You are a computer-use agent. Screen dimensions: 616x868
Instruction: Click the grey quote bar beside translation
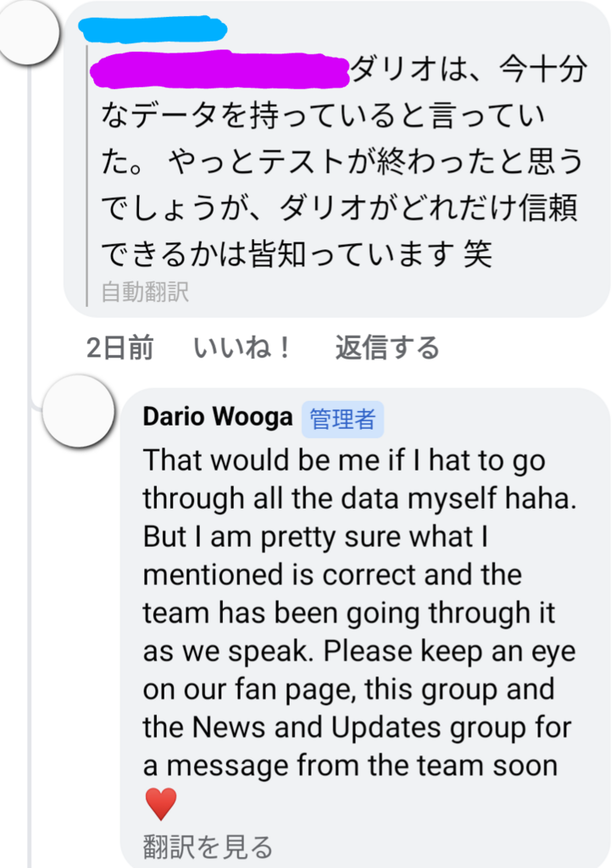tap(87, 176)
